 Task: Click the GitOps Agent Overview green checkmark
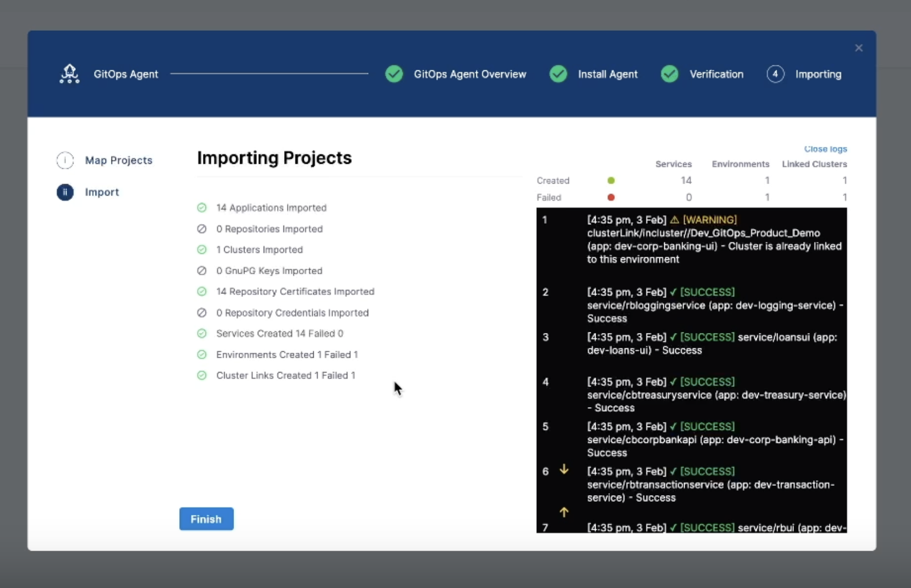coord(394,74)
